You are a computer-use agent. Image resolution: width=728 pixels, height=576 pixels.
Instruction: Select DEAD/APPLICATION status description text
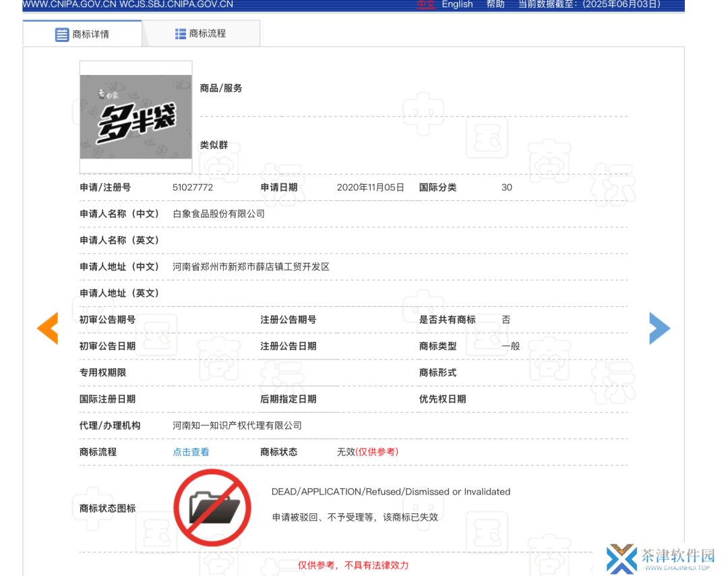click(391, 492)
